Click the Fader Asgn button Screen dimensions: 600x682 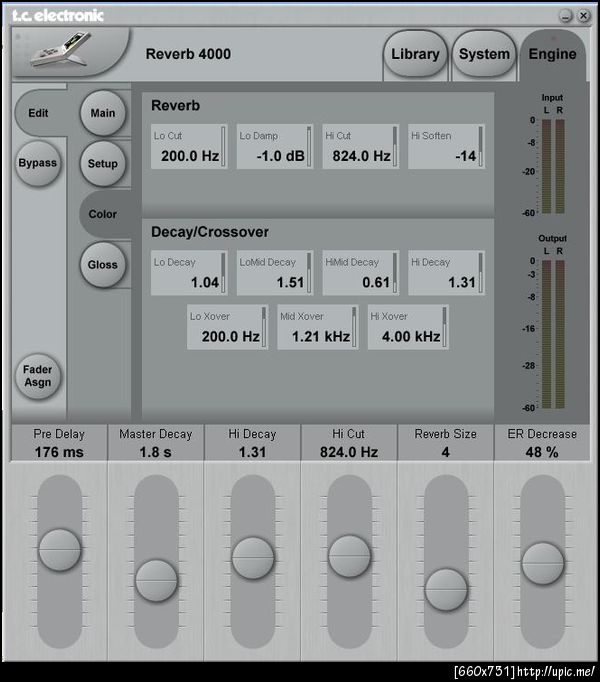point(37,376)
